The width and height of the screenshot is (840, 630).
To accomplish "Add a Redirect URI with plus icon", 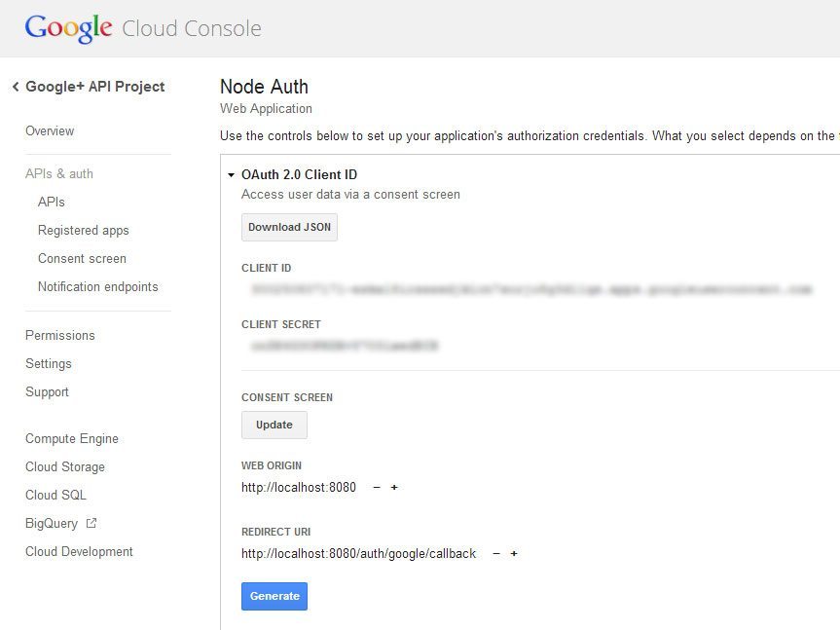I will pyautogui.click(x=514, y=553).
